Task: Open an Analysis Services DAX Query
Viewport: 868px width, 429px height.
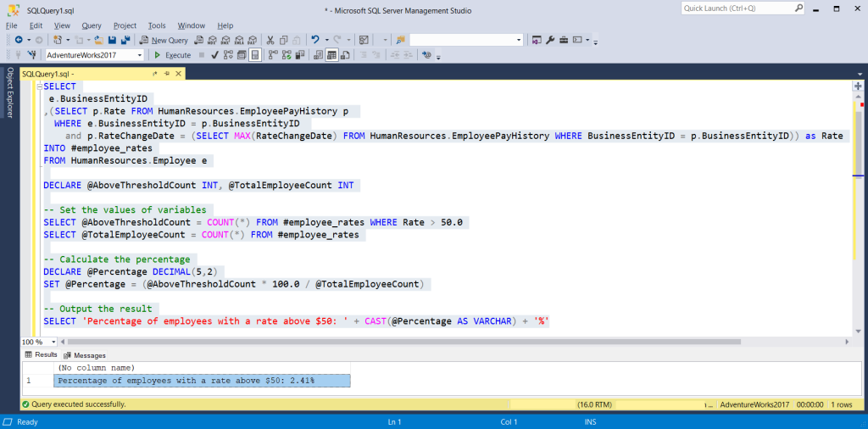Action: point(253,40)
